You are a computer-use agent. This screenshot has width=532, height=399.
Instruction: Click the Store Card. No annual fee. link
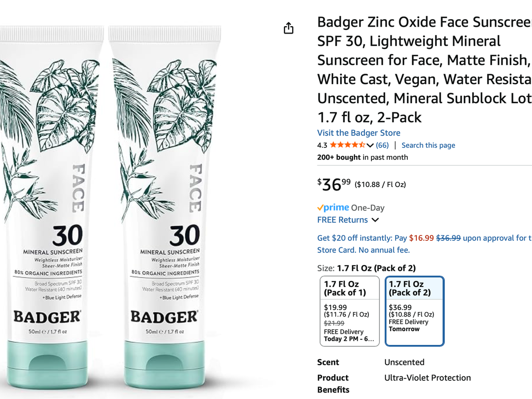pyautogui.click(x=364, y=250)
